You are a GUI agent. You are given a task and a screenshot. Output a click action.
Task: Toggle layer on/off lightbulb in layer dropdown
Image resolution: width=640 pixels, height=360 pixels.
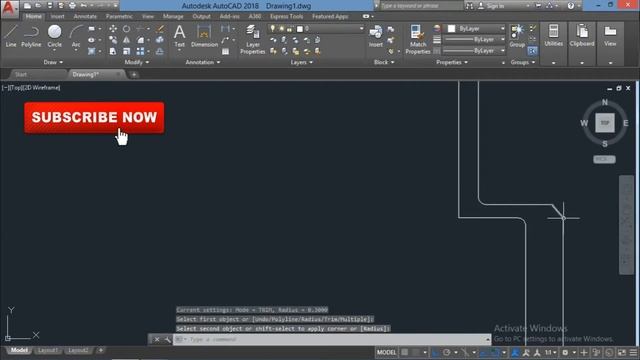tap(273, 29)
